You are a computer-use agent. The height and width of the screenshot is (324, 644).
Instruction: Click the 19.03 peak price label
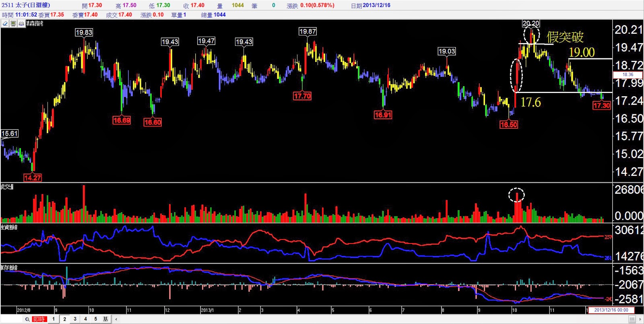tap(447, 51)
